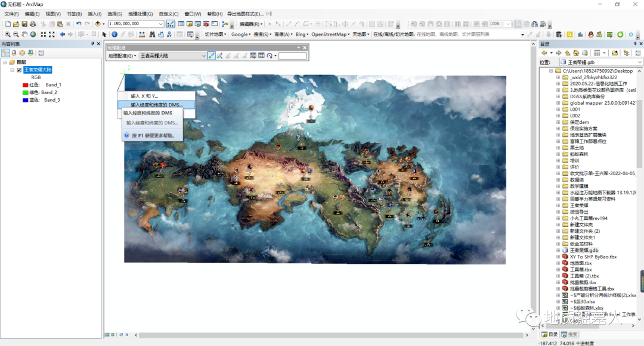Click the 在线/离线/切片地图 search field
Screen dimensions: 644x346
point(470,35)
